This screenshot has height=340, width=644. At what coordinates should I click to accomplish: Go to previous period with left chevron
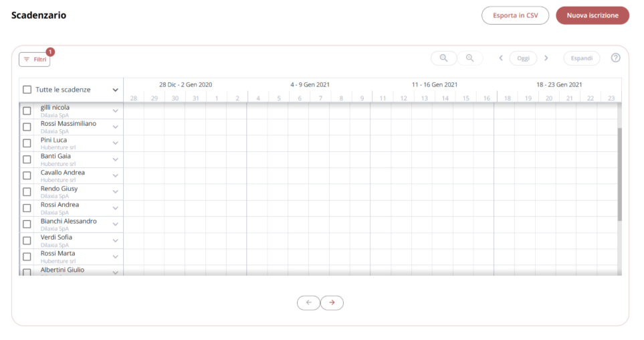coord(501,58)
